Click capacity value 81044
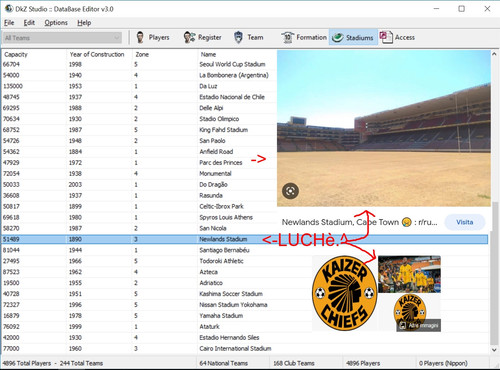The image size is (500, 370). click(x=11, y=250)
